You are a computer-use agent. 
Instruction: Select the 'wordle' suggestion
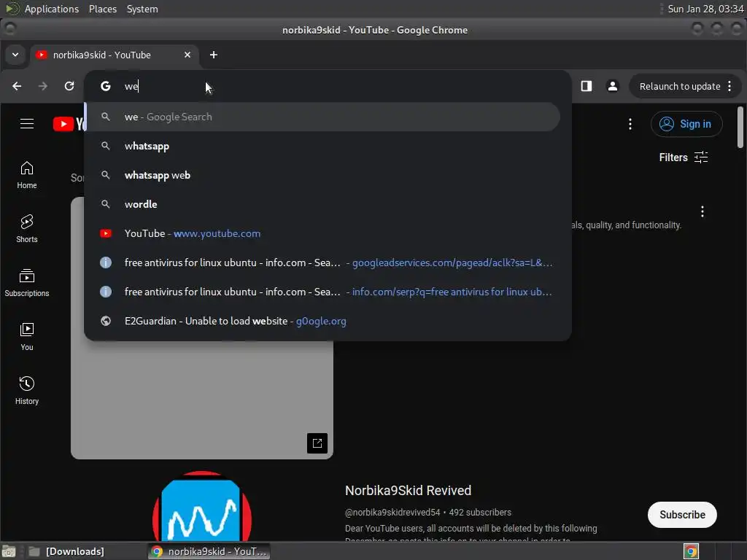coord(322,204)
